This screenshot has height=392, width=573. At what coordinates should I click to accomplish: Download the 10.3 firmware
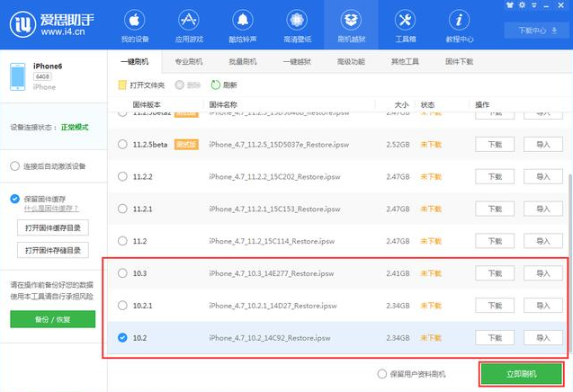click(x=495, y=273)
